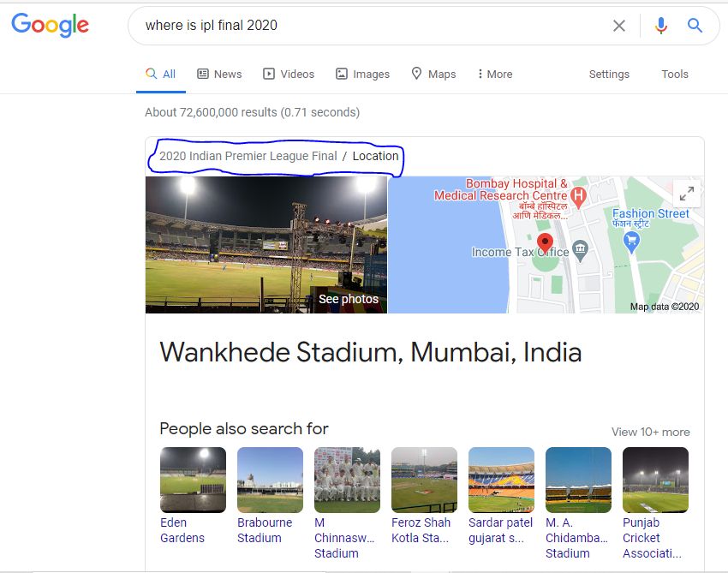
Task: Start voice search with microphone icon
Action: [x=660, y=26]
